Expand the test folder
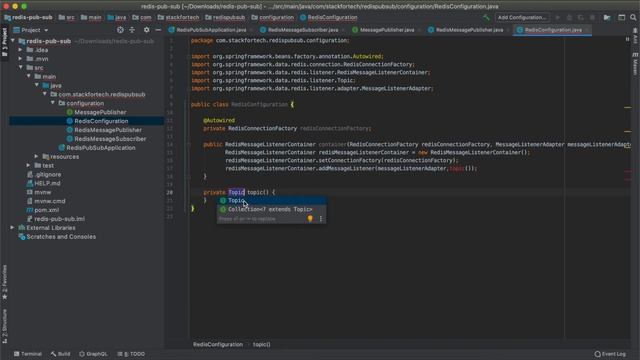 tap(29, 165)
